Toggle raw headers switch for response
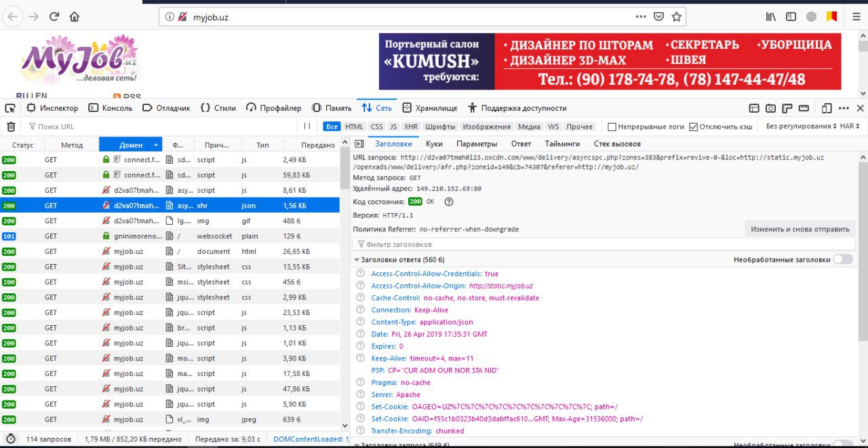Screen dimensions: 868x448 coord(843,259)
